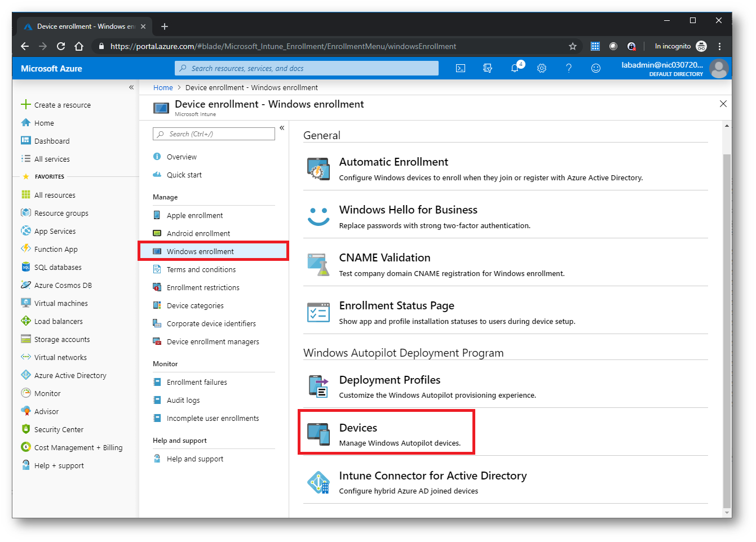Collapse the Azure left sidebar chevron

131,87
